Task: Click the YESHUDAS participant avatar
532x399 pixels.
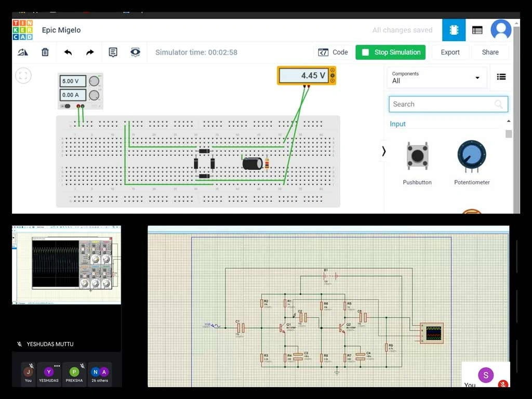Action: click(49, 372)
